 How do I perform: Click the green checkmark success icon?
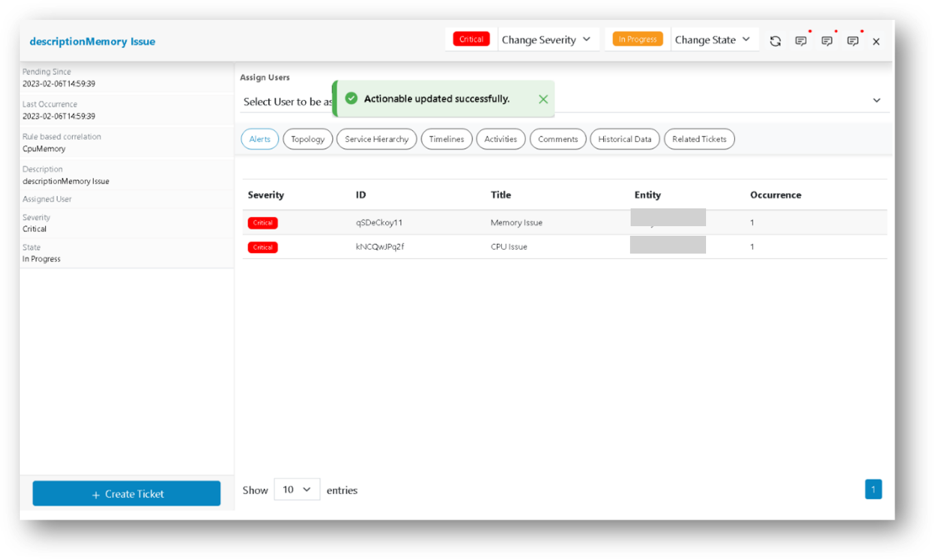pos(352,99)
